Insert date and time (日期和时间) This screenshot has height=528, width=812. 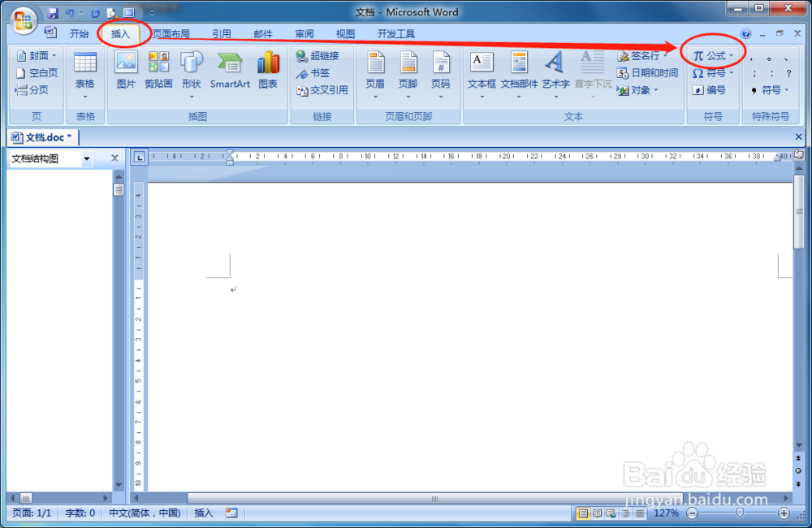coord(647,72)
